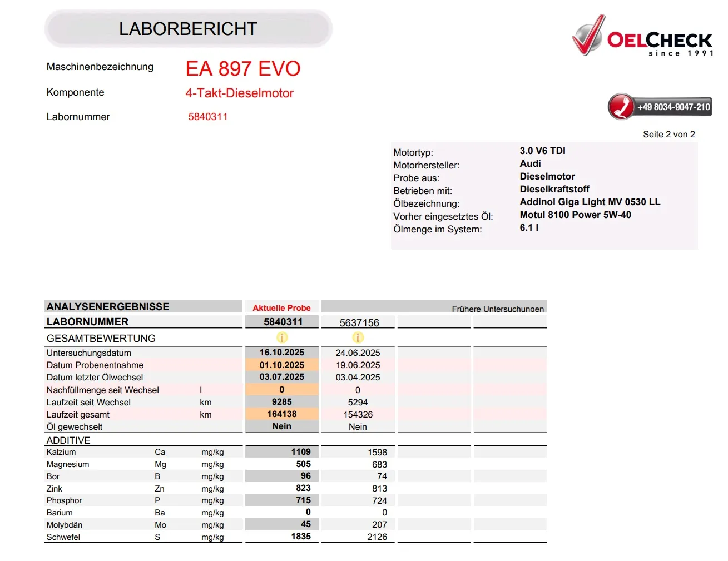The height and width of the screenshot is (561, 728).
Task: Click the ANALYSENERGEBNISSE section header
Action: (108, 307)
